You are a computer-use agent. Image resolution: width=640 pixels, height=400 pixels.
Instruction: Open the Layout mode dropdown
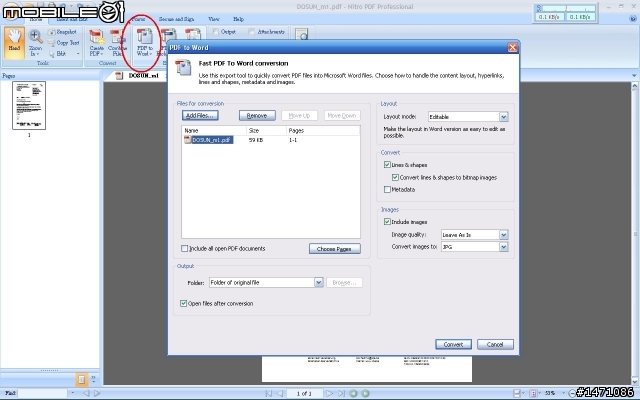[x=504, y=117]
